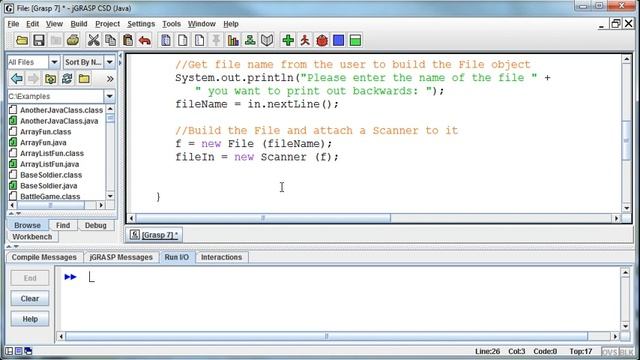Switch to the Workbench tab

click(32, 237)
